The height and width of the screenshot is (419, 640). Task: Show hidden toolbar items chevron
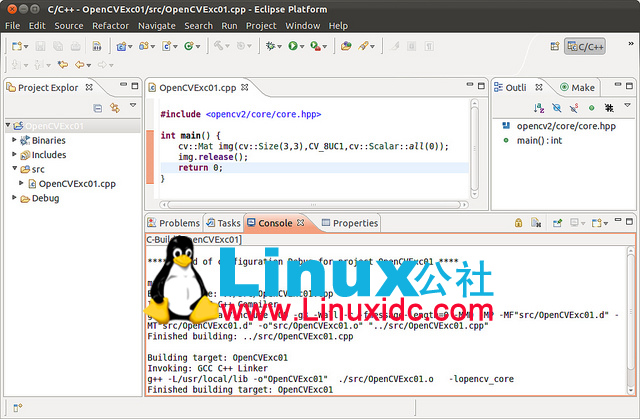coord(631,43)
